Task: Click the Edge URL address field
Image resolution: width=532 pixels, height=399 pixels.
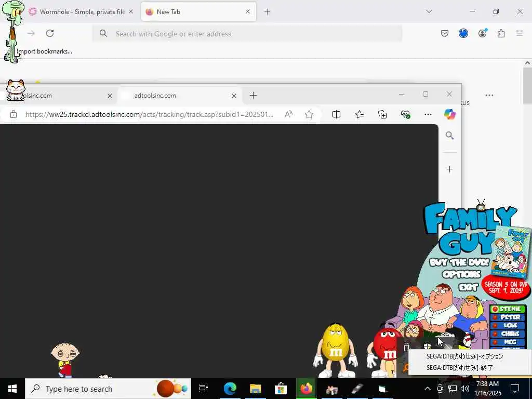Action: click(x=149, y=114)
